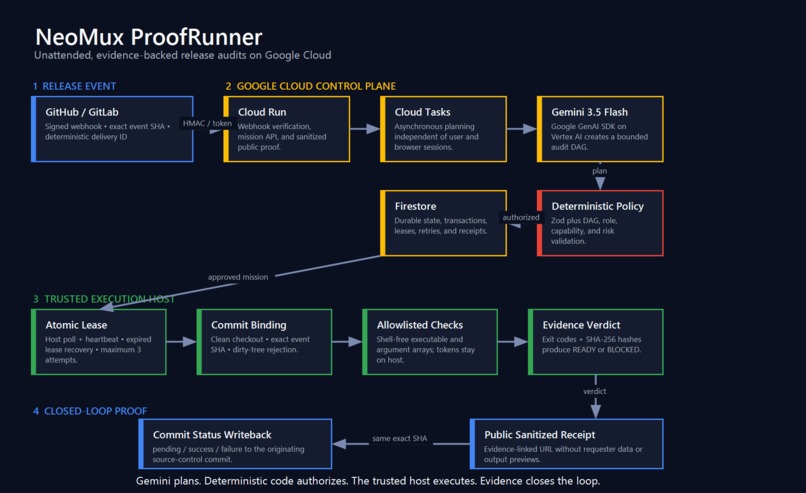
Task: Click the 'plan' connector label
Action: point(599,171)
